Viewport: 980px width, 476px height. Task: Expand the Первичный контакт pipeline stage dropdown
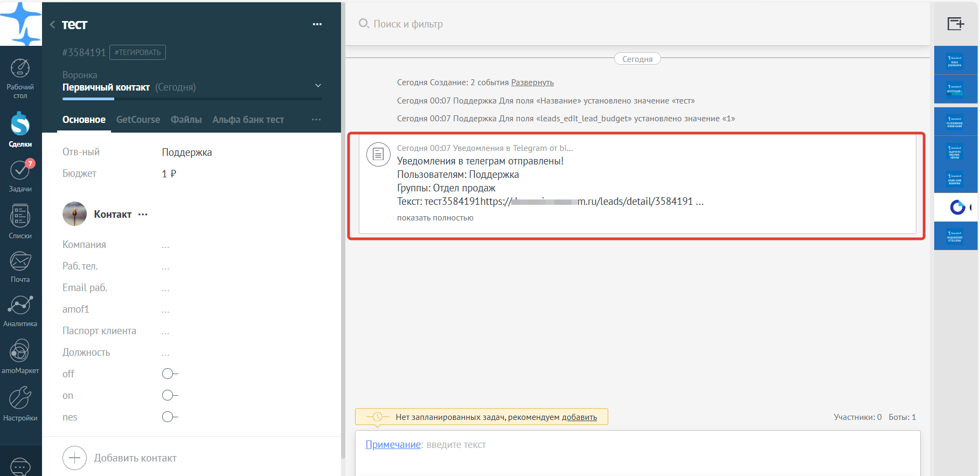coord(318,86)
